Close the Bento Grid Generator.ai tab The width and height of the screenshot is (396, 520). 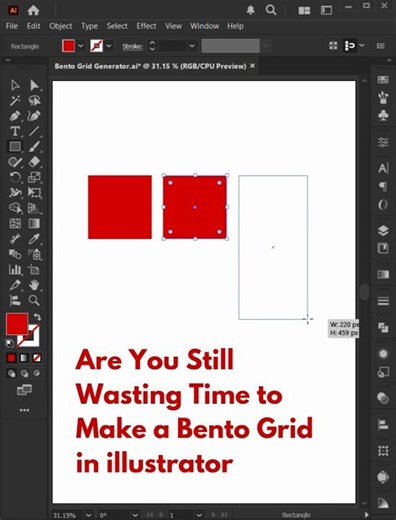253,66
